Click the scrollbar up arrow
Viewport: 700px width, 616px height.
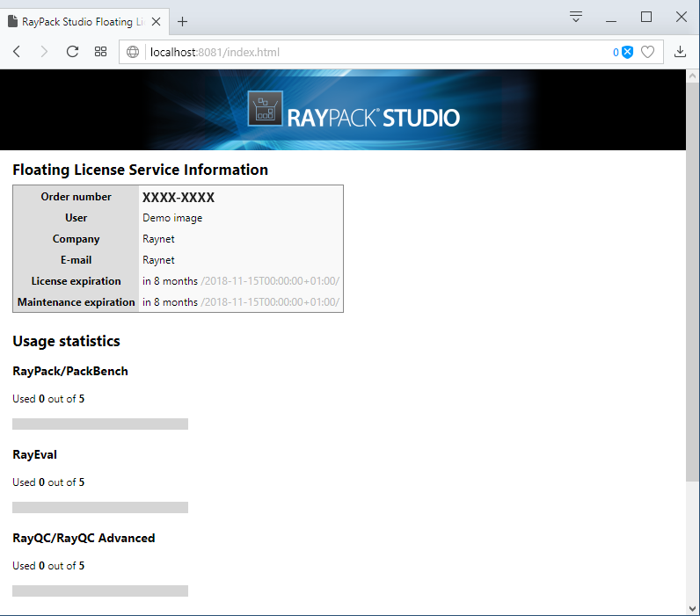click(x=692, y=76)
